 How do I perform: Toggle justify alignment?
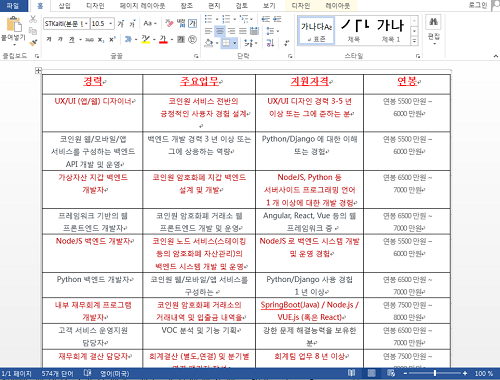pyautogui.click(x=243, y=31)
